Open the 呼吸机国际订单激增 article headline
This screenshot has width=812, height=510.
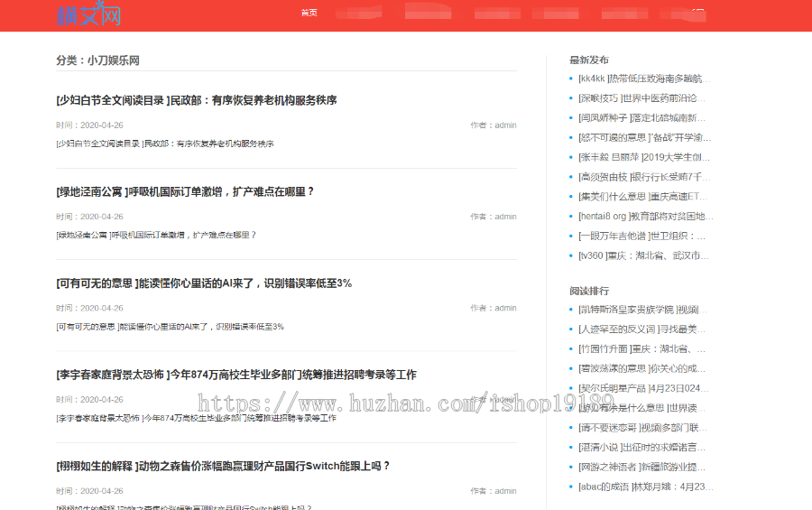[x=185, y=192]
